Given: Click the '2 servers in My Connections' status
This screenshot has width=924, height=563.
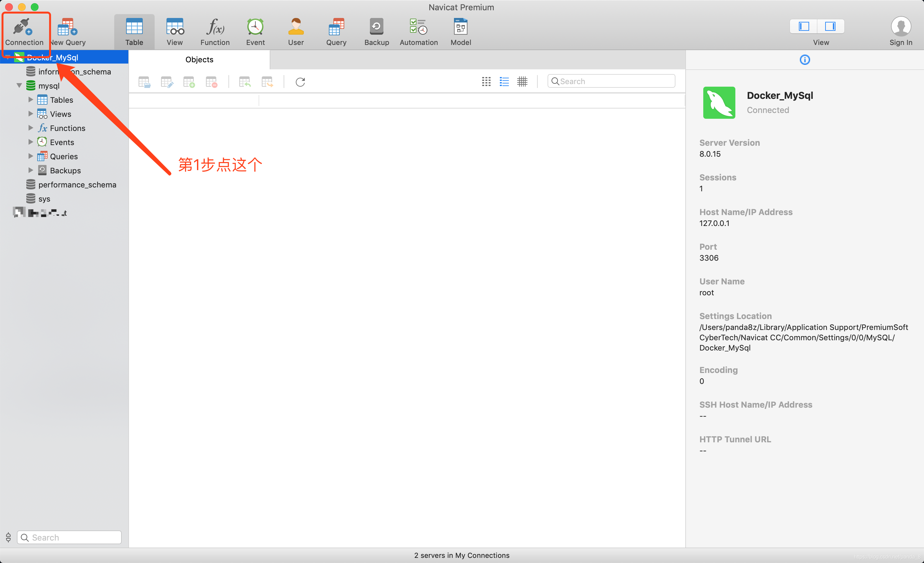Looking at the screenshot, I should click(x=462, y=555).
